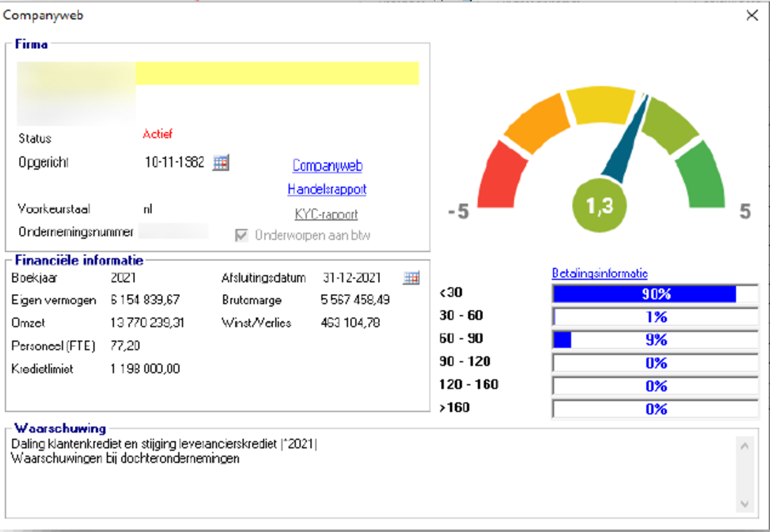Click the Kredietlimiet value 1 198 000,00
Image resolution: width=770 pixels, height=532 pixels.
pyautogui.click(x=145, y=368)
